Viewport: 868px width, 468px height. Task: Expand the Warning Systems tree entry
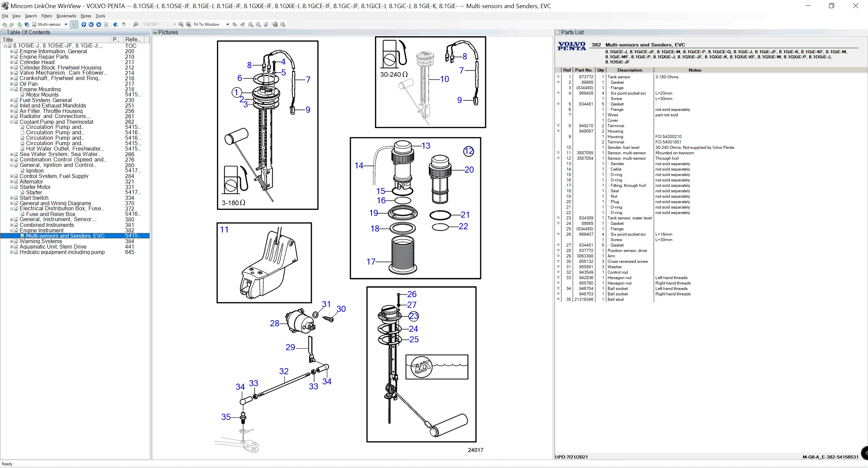click(x=12, y=241)
